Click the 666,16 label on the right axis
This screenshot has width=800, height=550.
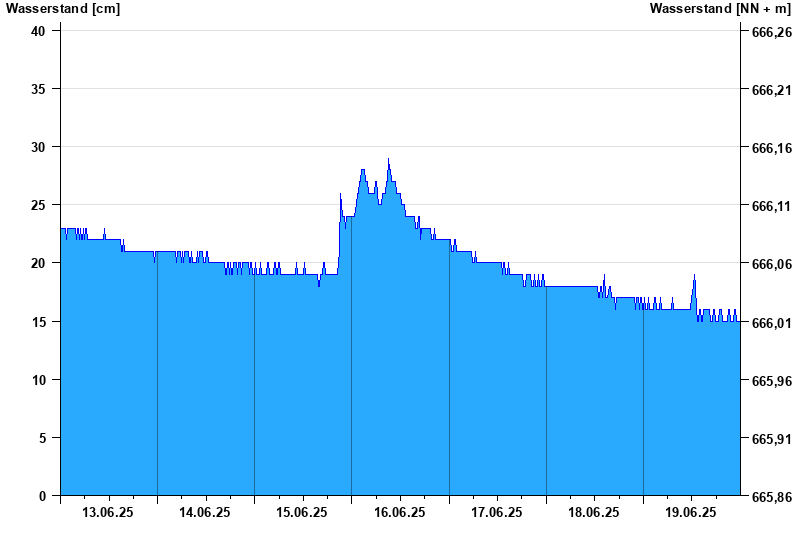tap(771, 148)
